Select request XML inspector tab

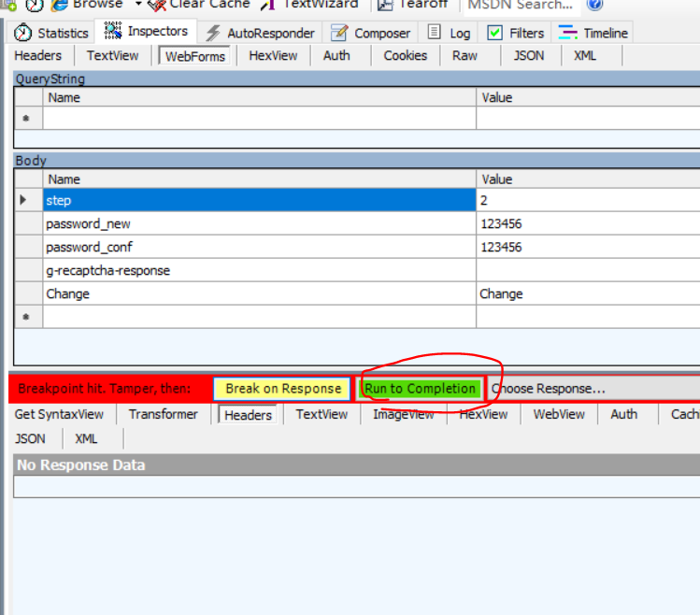coord(585,56)
